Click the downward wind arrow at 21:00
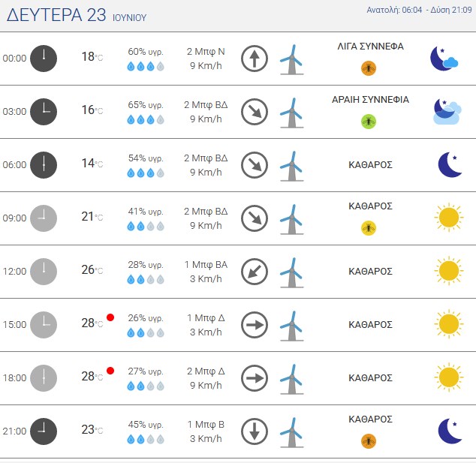 [255, 431]
